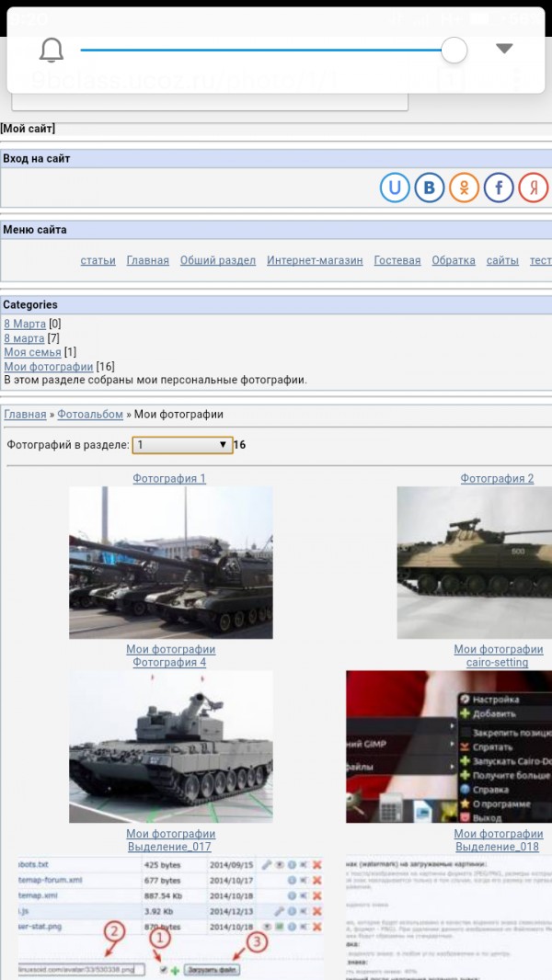Open the Выделение_017 title link
The image size is (552, 980).
[x=169, y=847]
